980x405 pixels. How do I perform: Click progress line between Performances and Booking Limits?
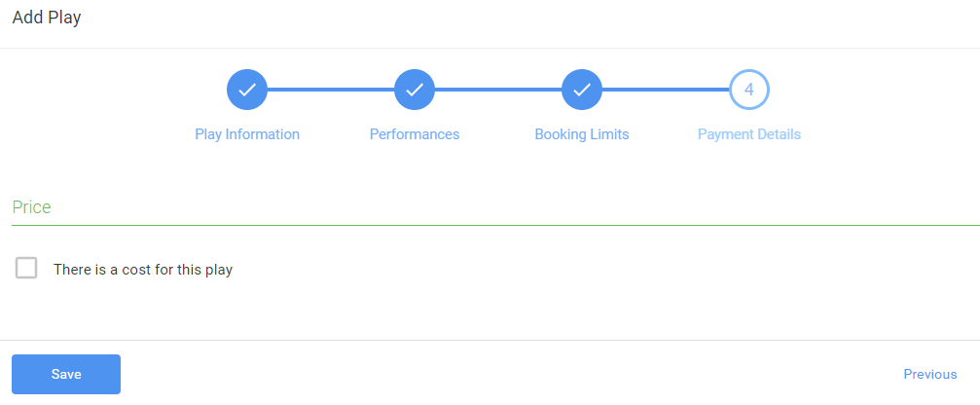coord(498,90)
